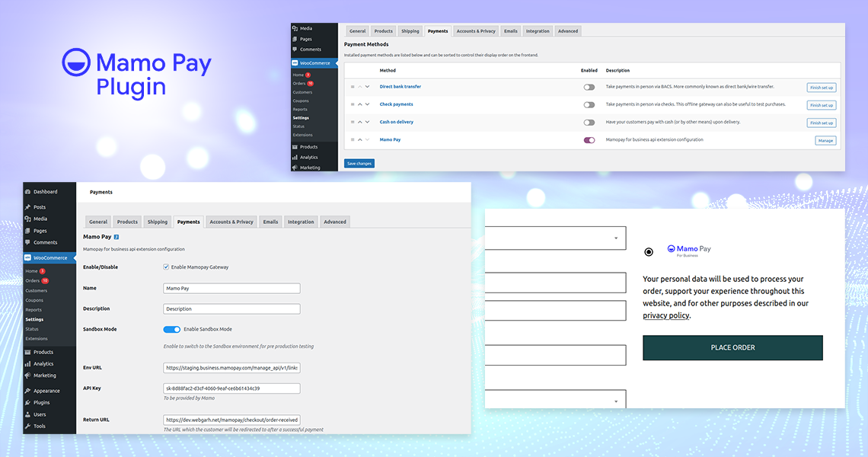Image resolution: width=868 pixels, height=457 pixels.
Task: Turn off the Enable Sandbox Mode switch
Action: tap(171, 330)
